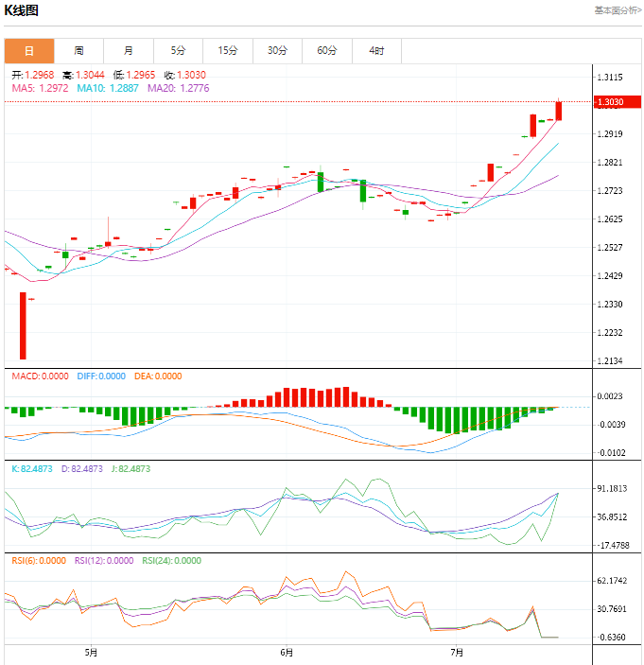Click the 5月 time axis marker
This screenshot has width=644, height=665.
91,653
